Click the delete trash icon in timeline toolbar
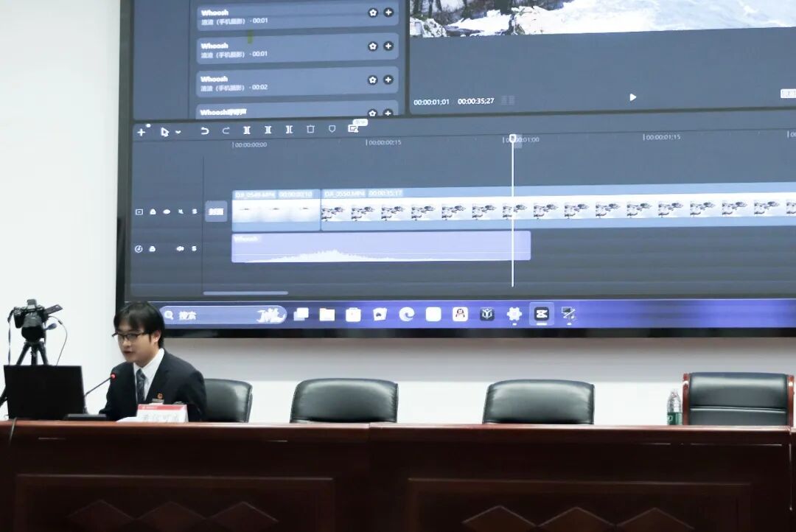The height and width of the screenshot is (532, 796). pos(310,129)
